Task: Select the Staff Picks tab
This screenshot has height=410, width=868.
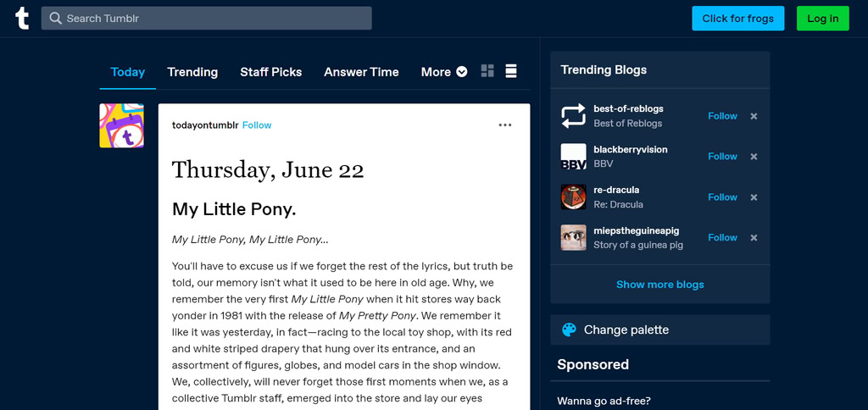Action: [271, 72]
